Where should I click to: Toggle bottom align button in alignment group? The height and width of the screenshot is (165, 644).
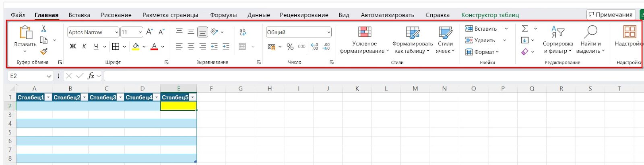202,32
